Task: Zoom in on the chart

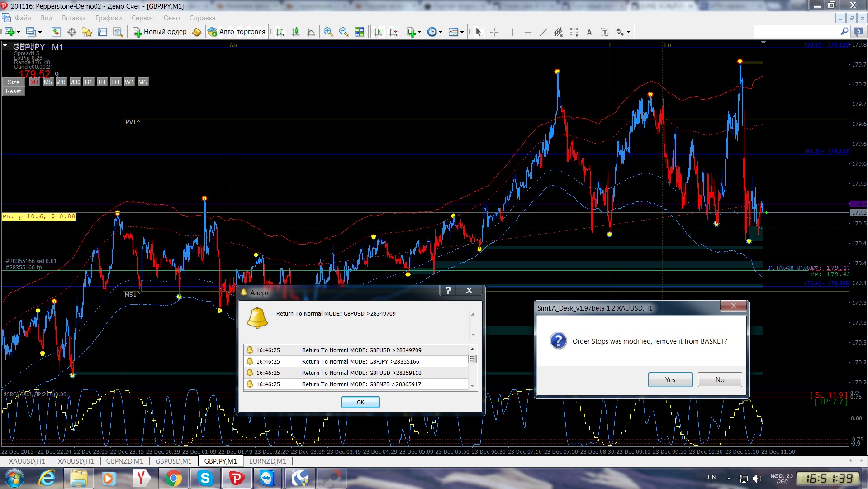Action: [328, 32]
